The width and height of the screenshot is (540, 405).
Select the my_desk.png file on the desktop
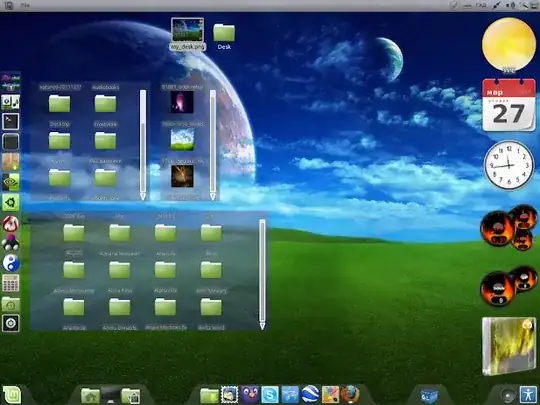[x=188, y=34]
